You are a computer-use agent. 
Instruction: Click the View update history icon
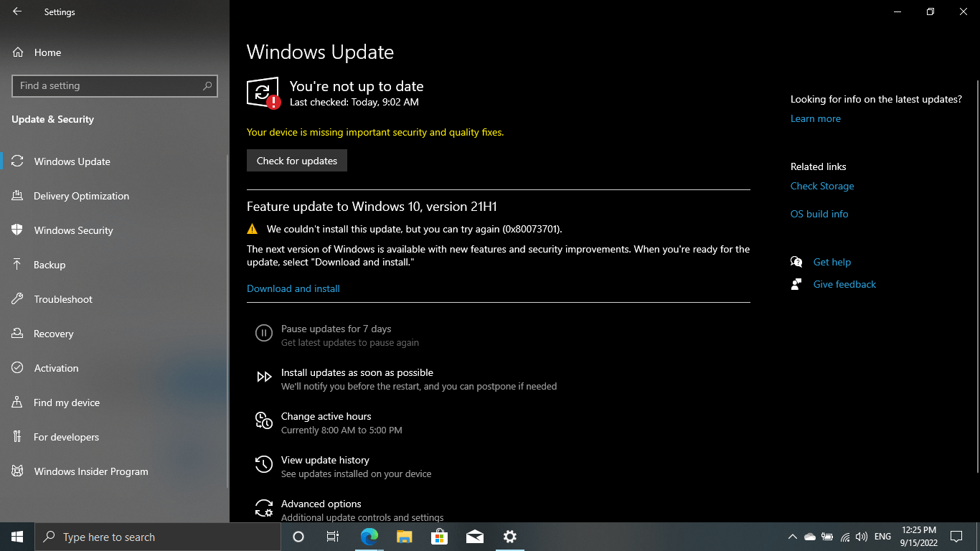click(x=264, y=464)
